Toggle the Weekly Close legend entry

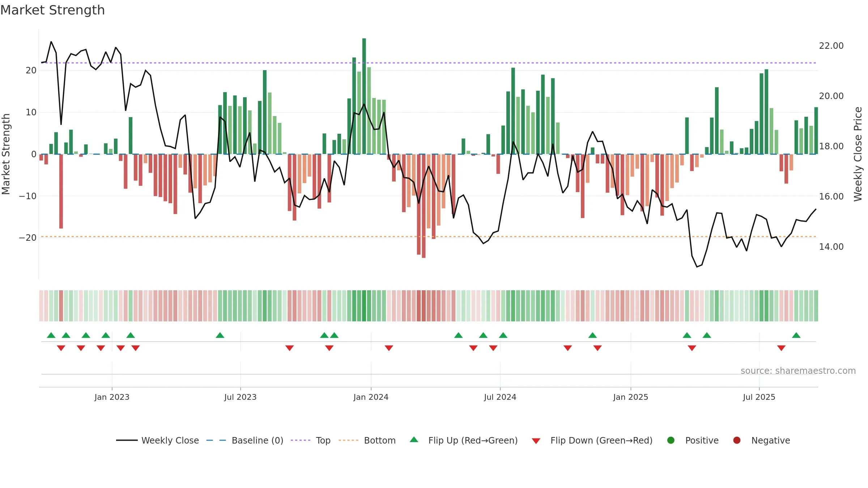(158, 440)
